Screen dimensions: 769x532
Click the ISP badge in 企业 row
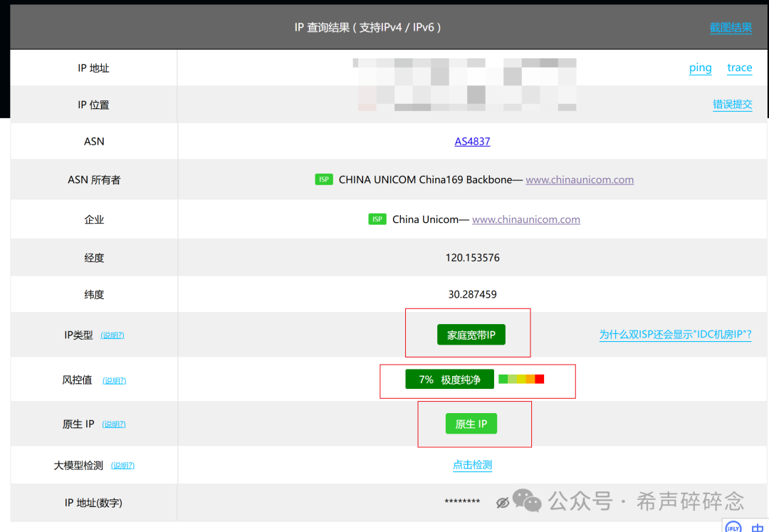377,219
